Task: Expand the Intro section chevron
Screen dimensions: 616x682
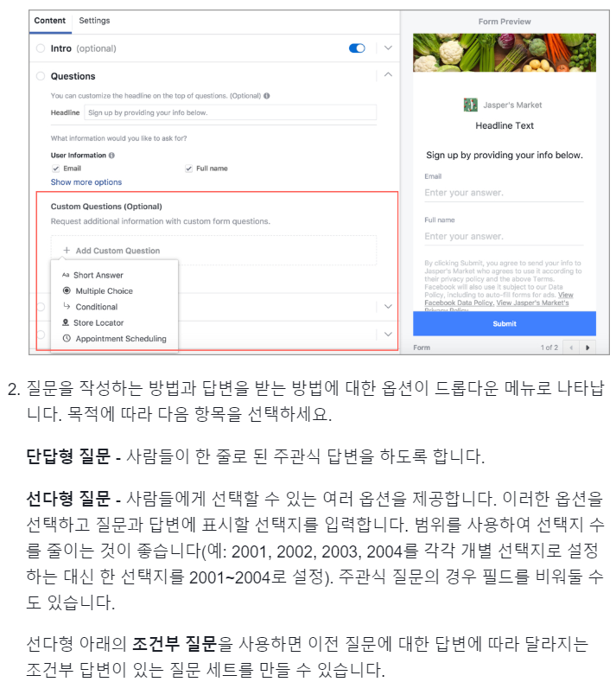Action: pos(388,48)
